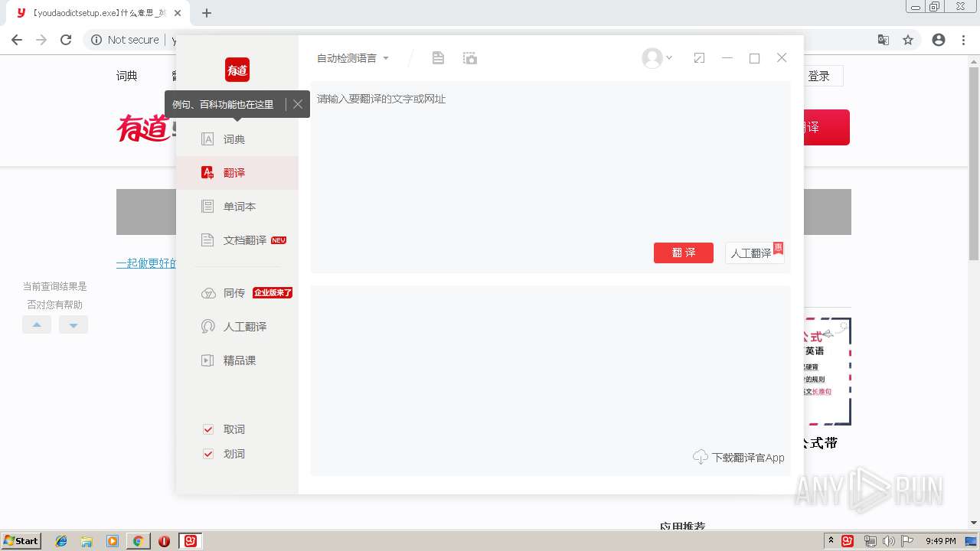Click the translation result output area
The width and height of the screenshot is (980, 551).
click(550, 380)
